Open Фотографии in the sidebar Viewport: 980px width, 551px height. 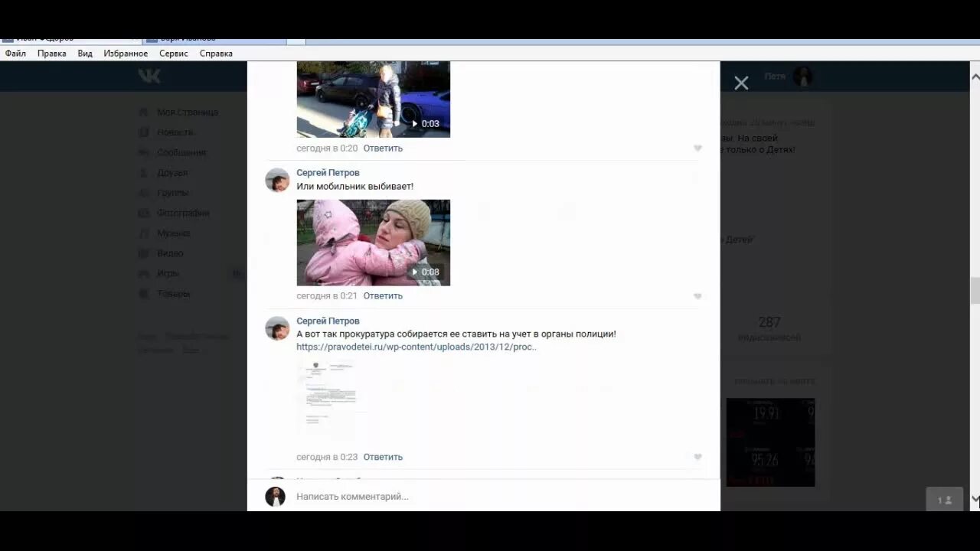click(x=183, y=213)
